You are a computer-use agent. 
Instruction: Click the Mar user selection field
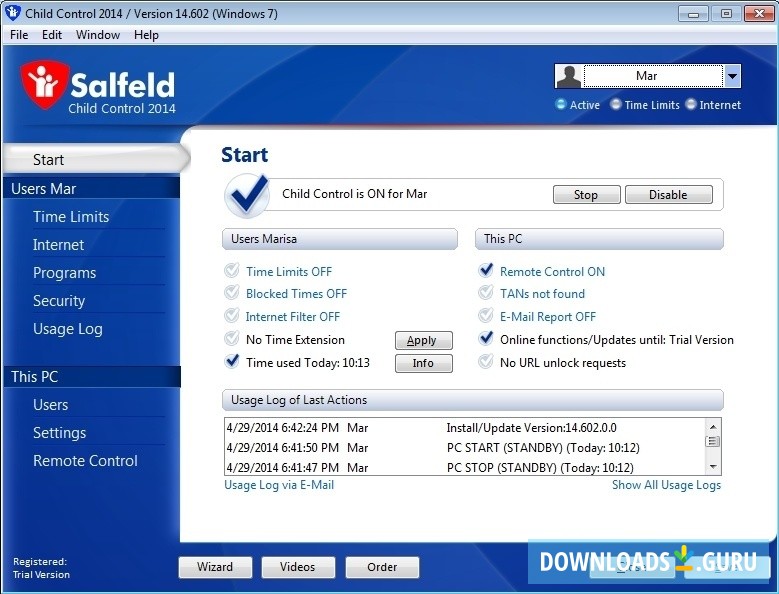pyautogui.click(x=653, y=76)
